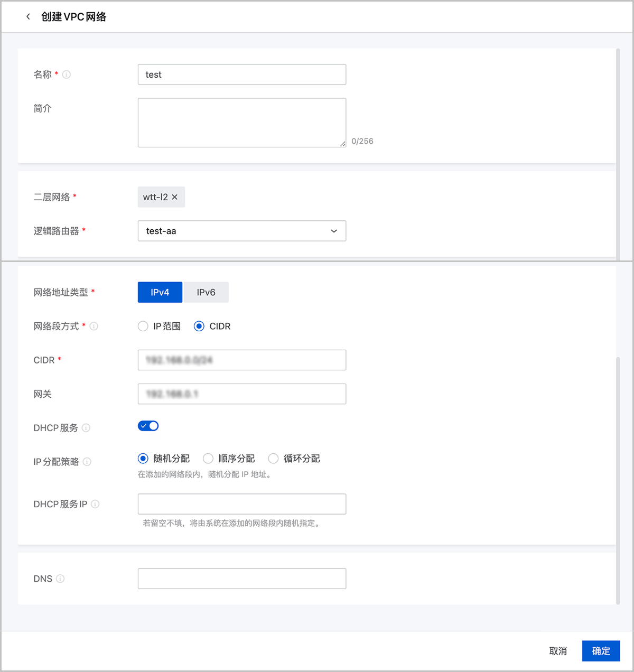Focus the 网关 gateway input field
Screen dimensions: 634x672
click(241, 394)
